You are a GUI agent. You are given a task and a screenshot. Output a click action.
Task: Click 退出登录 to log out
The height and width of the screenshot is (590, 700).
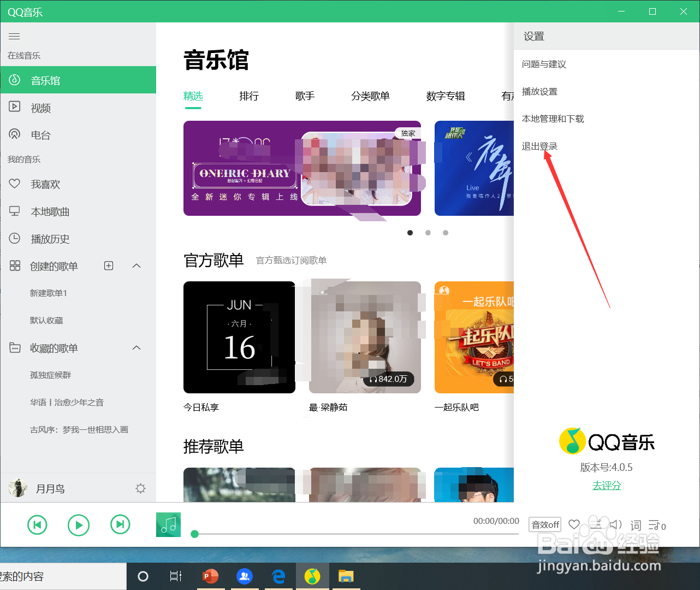coord(539,146)
